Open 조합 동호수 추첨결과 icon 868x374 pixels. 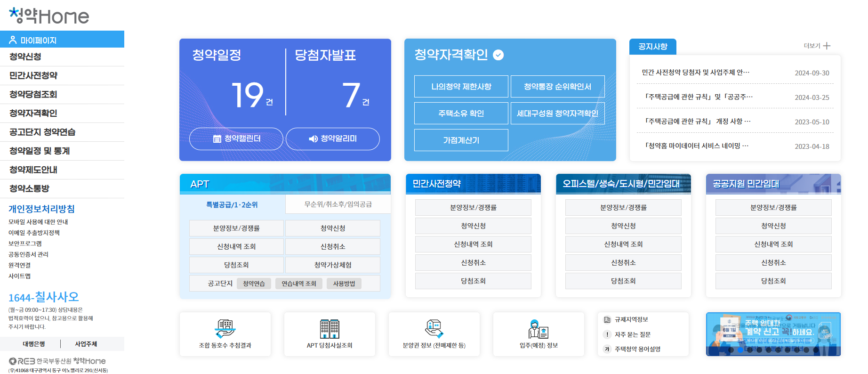click(225, 329)
